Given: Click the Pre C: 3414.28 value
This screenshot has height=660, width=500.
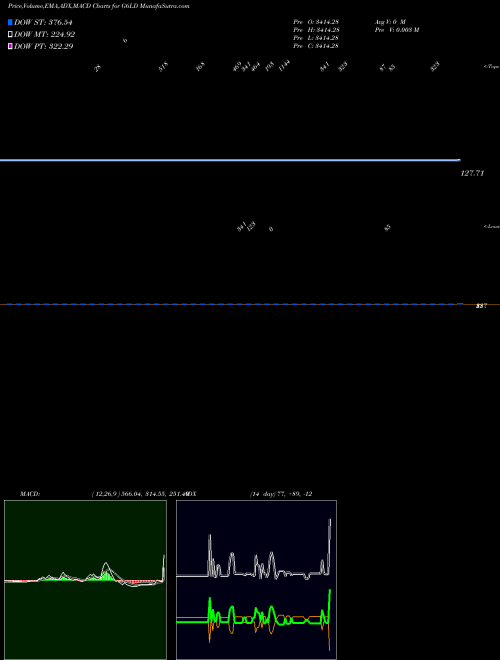Looking at the screenshot, I should click(x=316, y=46).
